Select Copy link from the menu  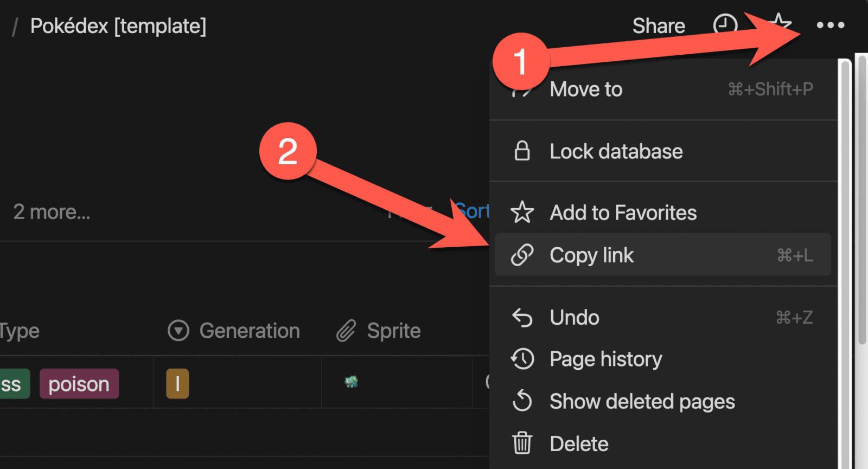[591, 255]
